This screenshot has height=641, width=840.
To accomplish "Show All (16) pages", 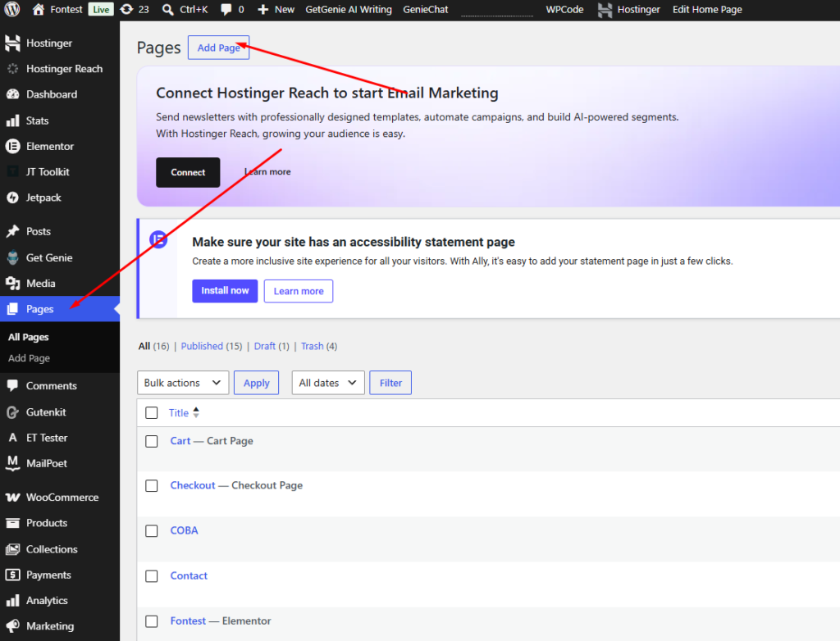I will pyautogui.click(x=153, y=346).
